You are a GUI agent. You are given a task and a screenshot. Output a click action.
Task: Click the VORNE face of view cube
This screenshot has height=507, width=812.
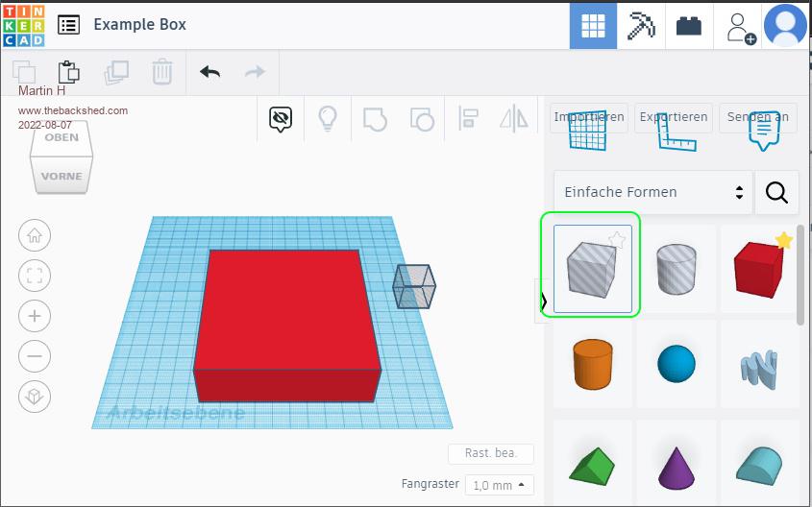[62, 177]
